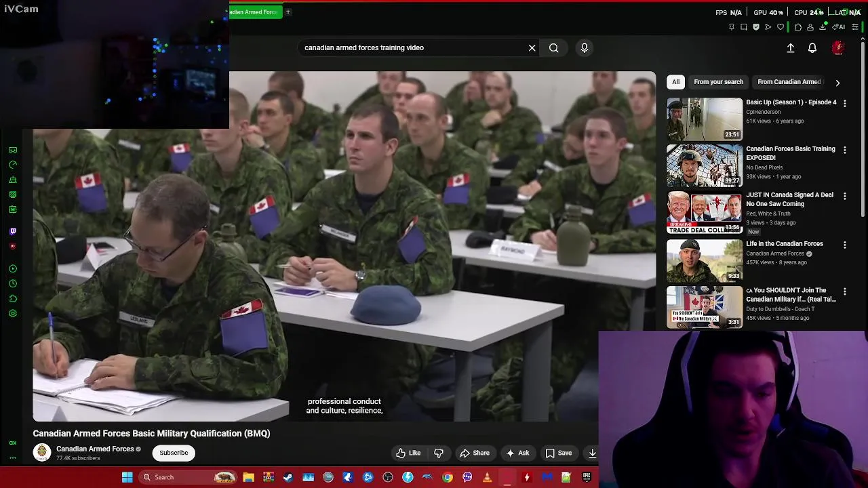Open GX Control speedometer in sidebar
The height and width of the screenshot is (488, 868).
coord(13,165)
